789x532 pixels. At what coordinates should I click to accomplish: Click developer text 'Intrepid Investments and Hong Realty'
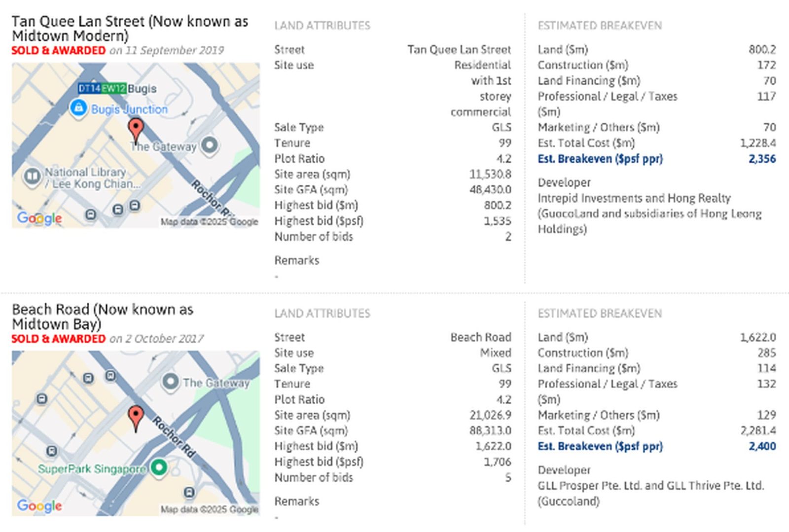pyautogui.click(x=634, y=198)
